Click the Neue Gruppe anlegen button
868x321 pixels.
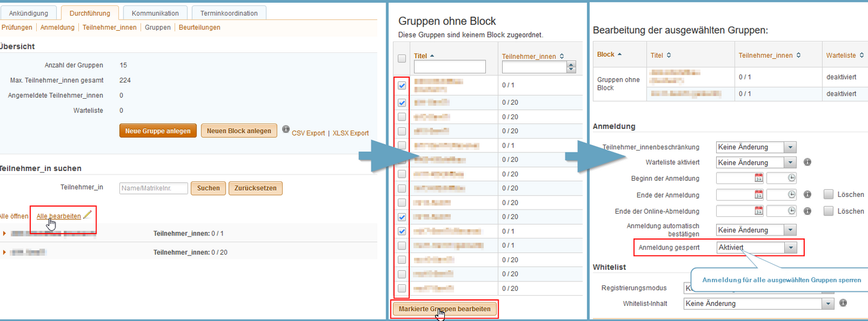[x=158, y=131]
